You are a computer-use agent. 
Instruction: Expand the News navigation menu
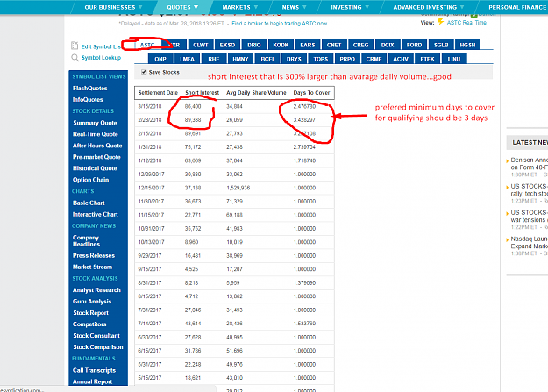click(294, 7)
